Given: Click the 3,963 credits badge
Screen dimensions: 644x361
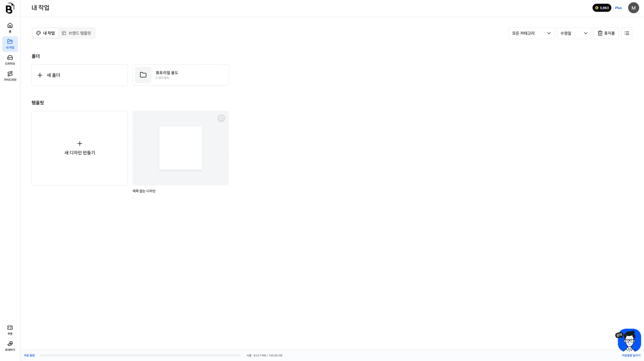Looking at the screenshot, I should coord(602,8).
